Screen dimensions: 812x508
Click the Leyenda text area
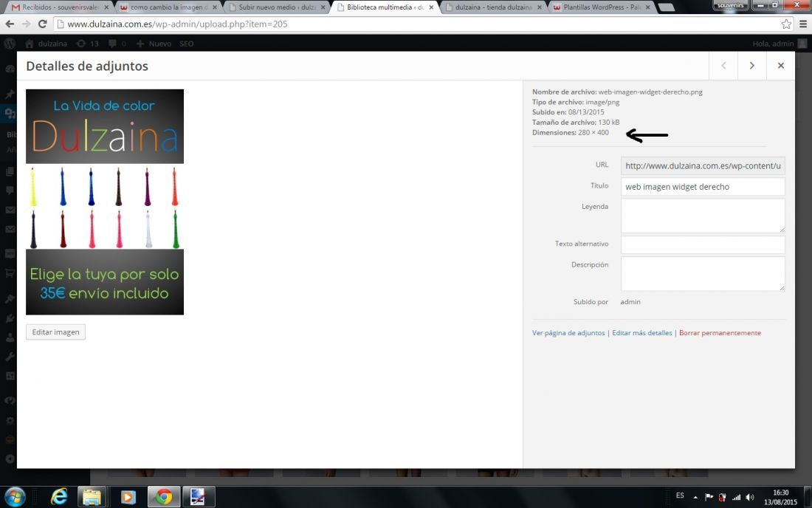click(703, 216)
